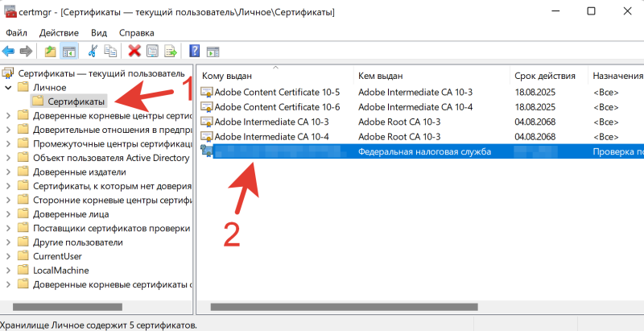
Task: Expand the LocalMachine node
Action: tap(8, 271)
